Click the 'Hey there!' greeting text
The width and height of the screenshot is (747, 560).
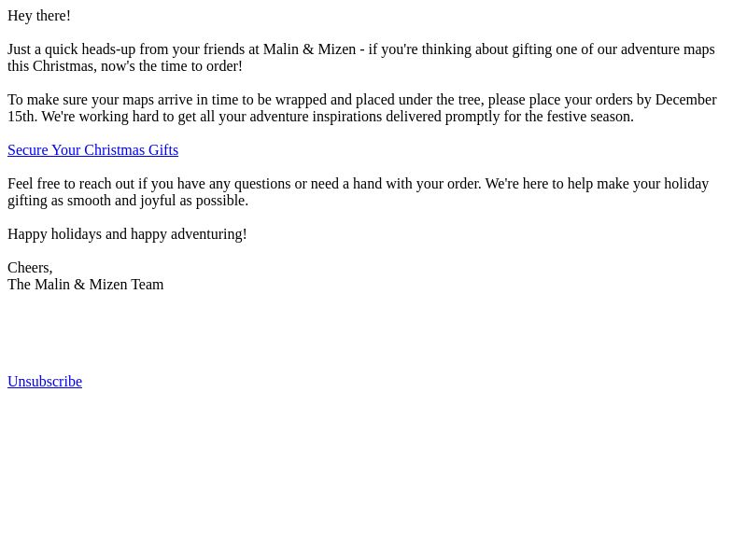(x=39, y=16)
